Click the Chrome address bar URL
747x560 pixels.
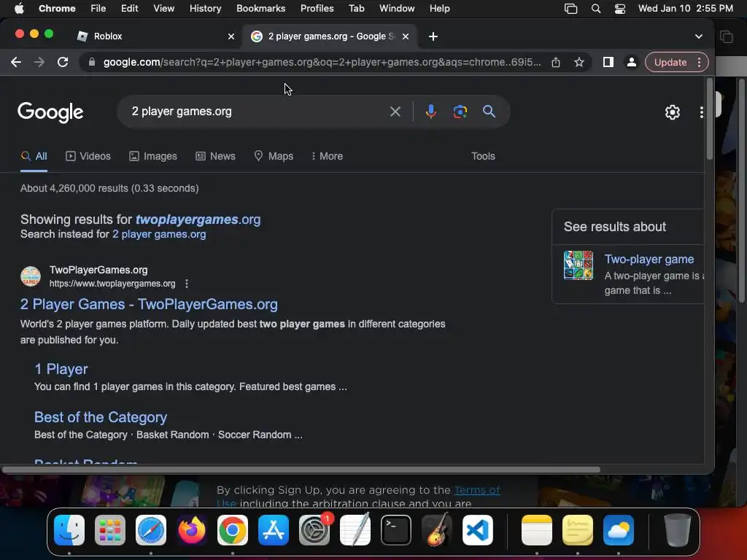pyautogui.click(x=322, y=62)
